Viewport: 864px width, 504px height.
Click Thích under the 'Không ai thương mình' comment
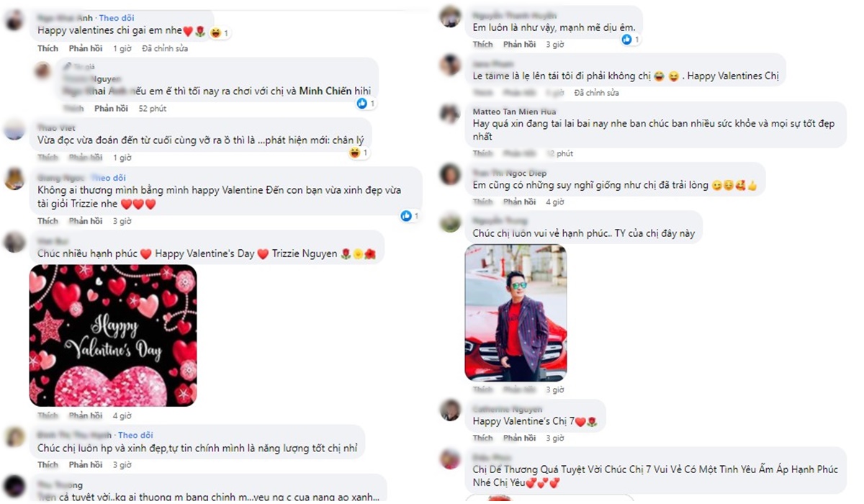tap(48, 221)
